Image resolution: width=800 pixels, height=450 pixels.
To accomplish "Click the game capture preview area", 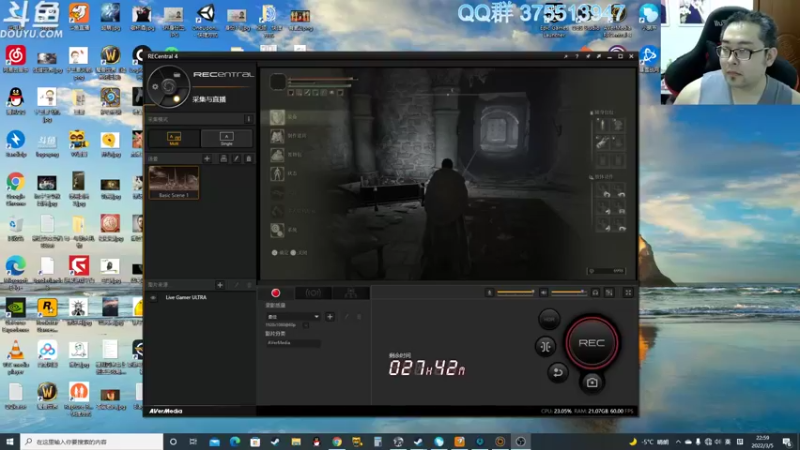I will click(447, 174).
